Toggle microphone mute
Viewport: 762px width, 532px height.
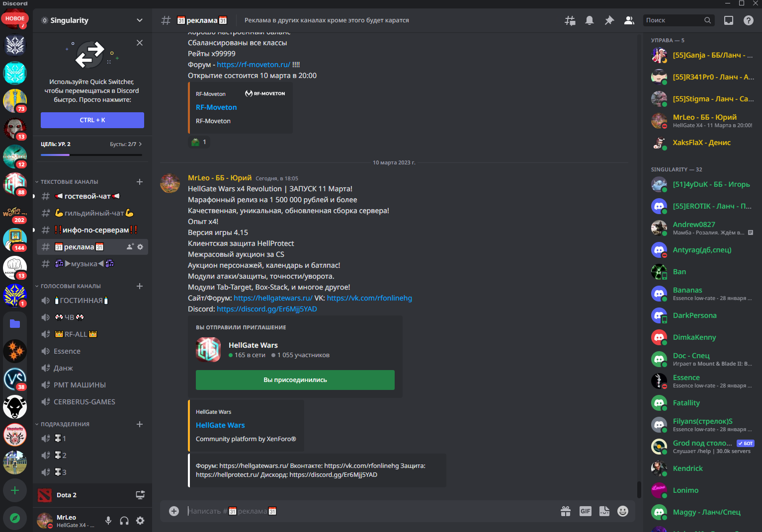[108, 521]
